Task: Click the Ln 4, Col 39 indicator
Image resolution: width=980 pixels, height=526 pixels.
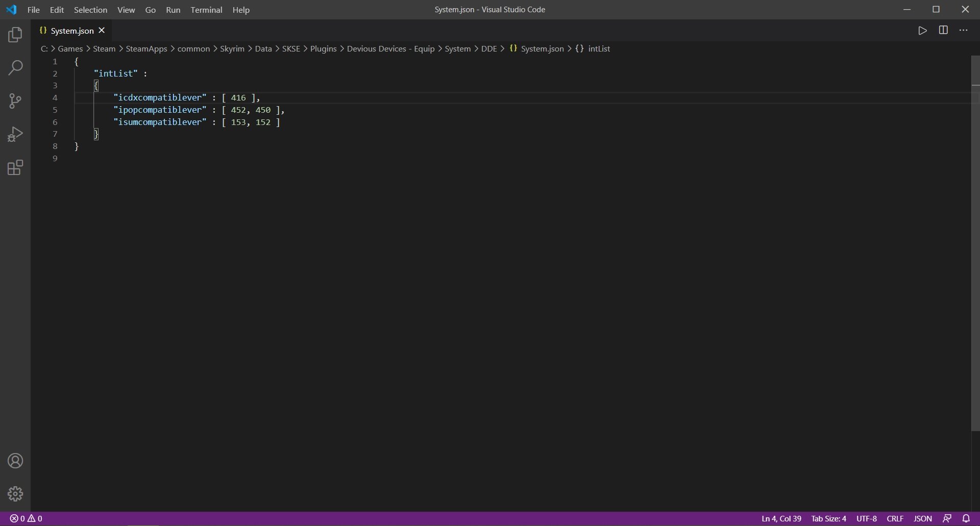Action: (781, 518)
